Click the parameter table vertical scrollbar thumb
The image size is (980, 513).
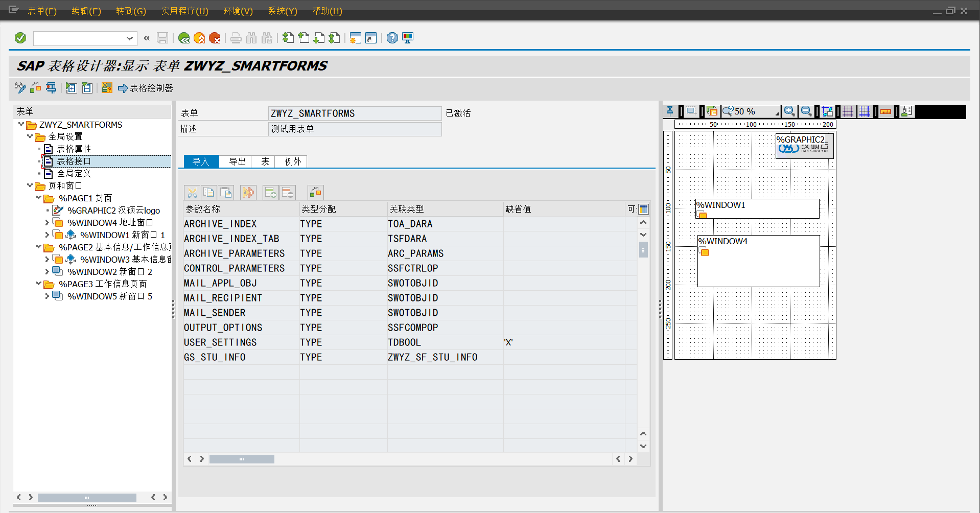click(644, 250)
